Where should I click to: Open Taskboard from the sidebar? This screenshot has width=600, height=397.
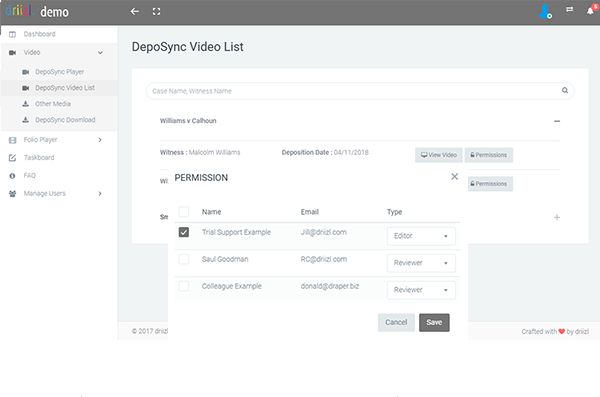pyautogui.click(x=39, y=157)
